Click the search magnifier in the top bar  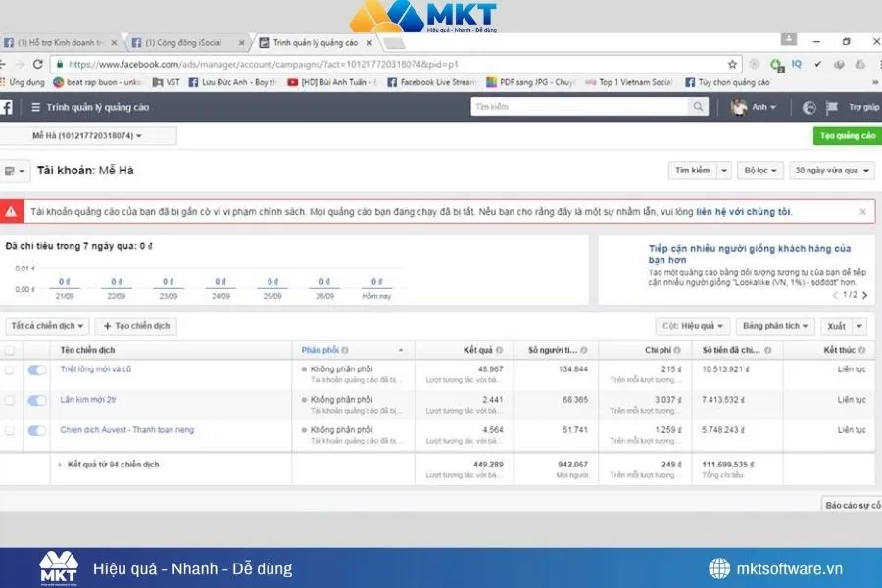[696, 105]
